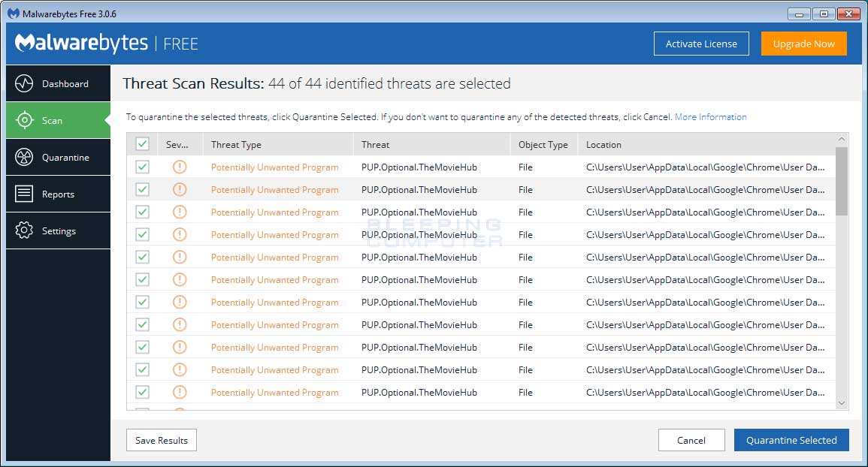Click the severity warning icon in first row

point(179,167)
